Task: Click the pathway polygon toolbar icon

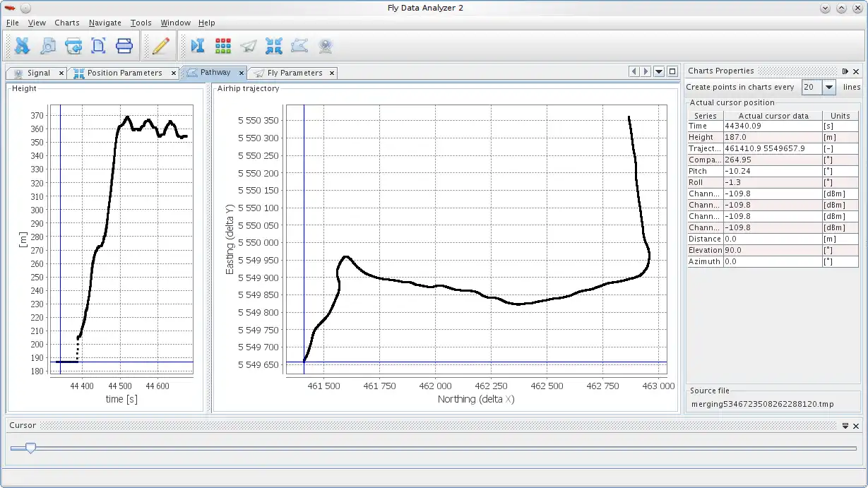Action: (299, 46)
